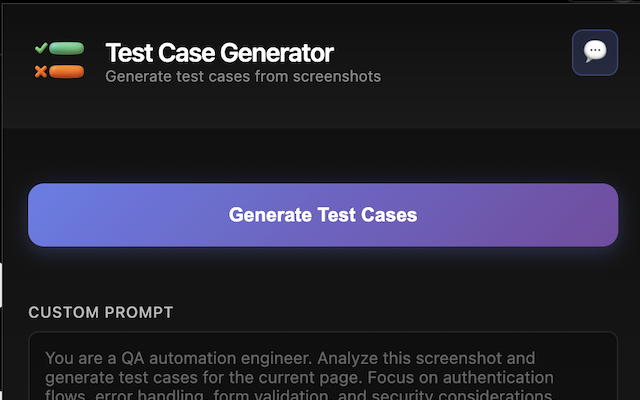Click the Test Case Generator logo
640x400 pixels.
tap(59, 60)
